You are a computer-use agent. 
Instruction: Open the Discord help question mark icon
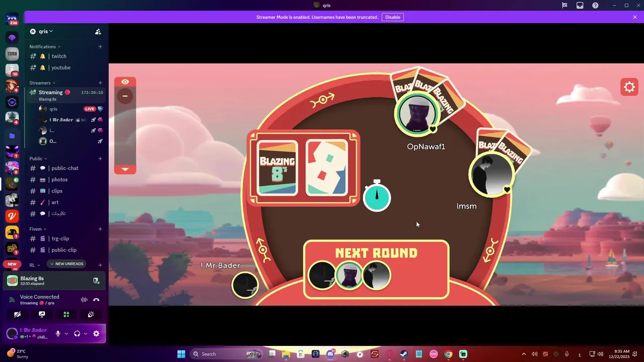595,6
